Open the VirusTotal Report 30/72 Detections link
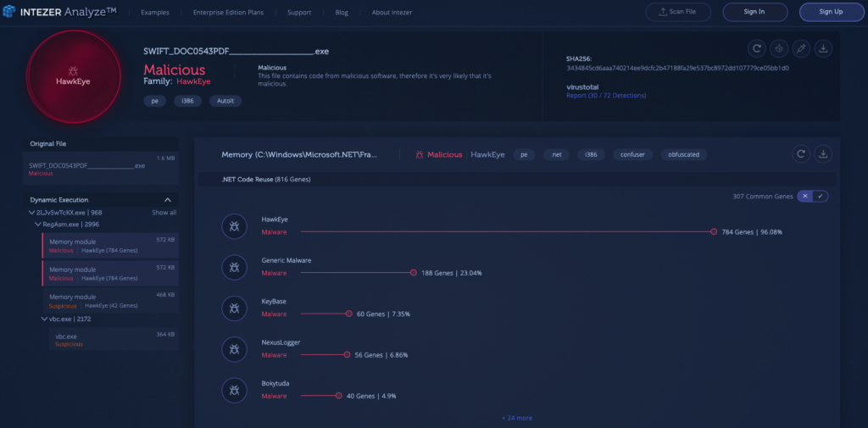The height and width of the screenshot is (428, 868). tap(605, 95)
